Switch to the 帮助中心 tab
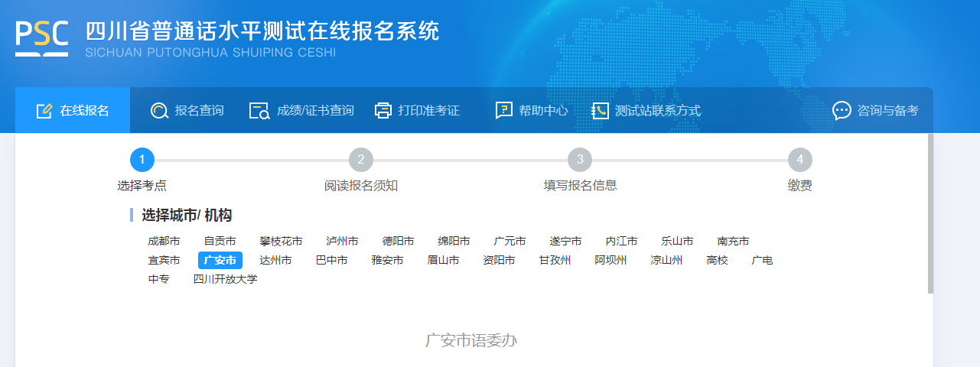 [x=543, y=111]
